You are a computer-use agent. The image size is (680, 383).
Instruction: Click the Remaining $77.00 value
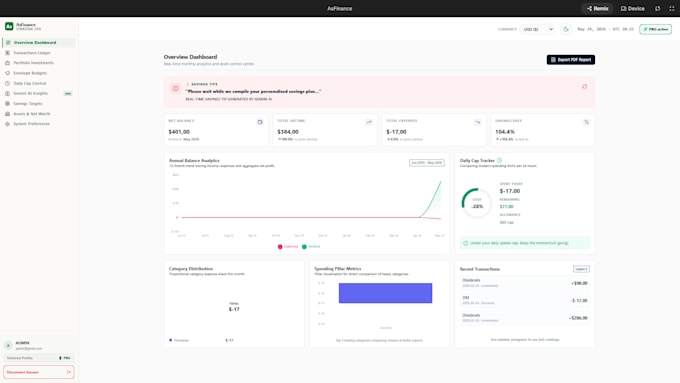pos(506,207)
